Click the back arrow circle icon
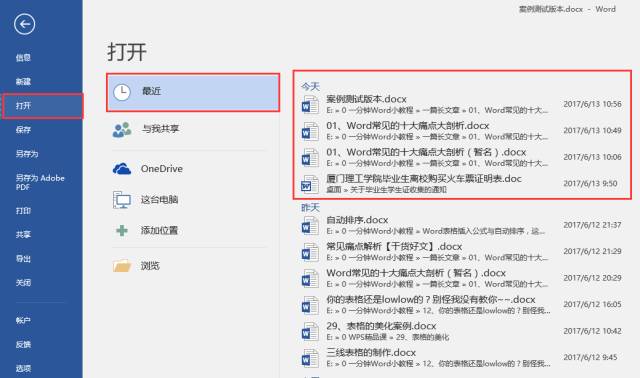The image size is (640, 378). pos(24,24)
